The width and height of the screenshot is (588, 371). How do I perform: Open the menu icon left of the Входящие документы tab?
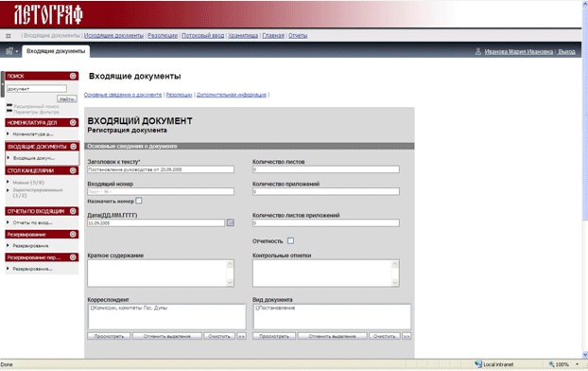(11, 51)
